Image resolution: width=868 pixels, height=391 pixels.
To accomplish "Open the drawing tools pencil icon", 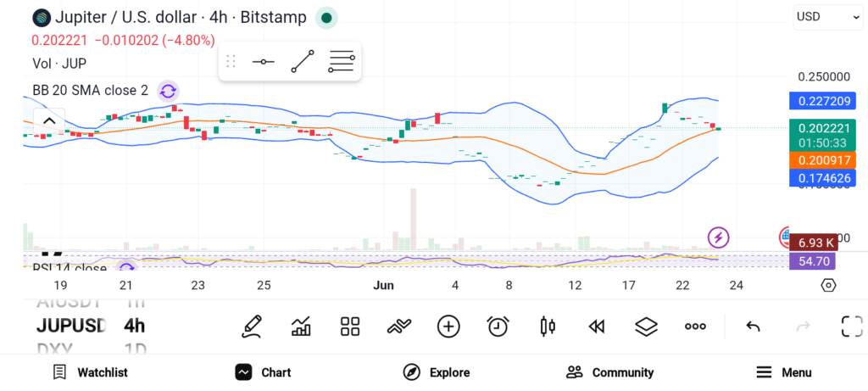I will [251, 327].
